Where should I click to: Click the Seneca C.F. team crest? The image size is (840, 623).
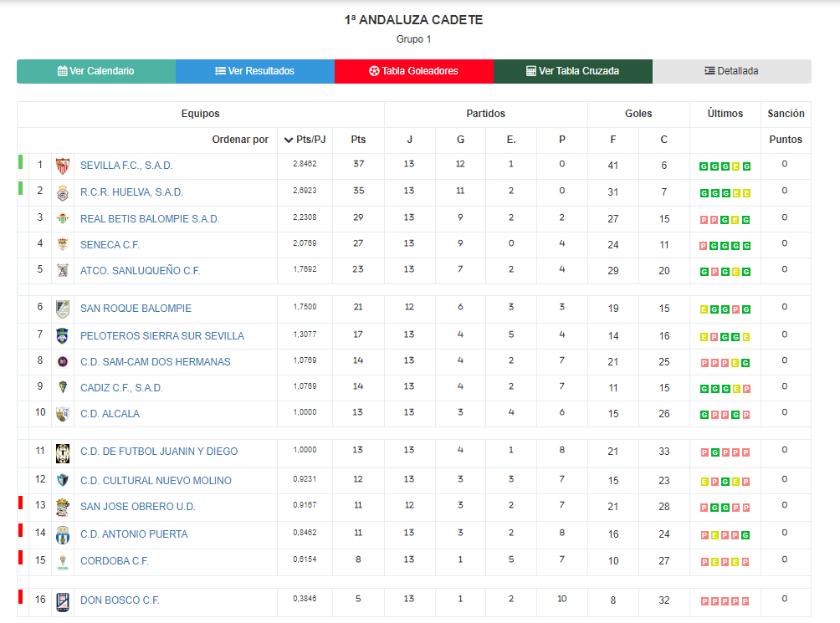(63, 244)
